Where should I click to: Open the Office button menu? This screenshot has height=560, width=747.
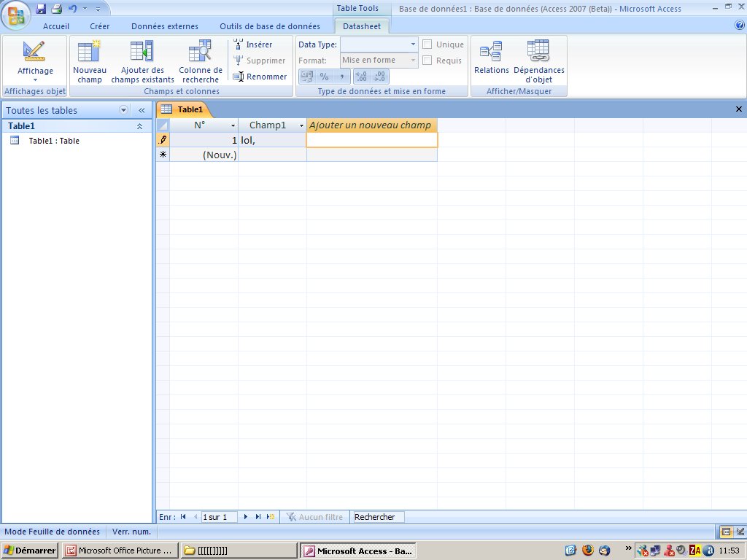point(16,16)
